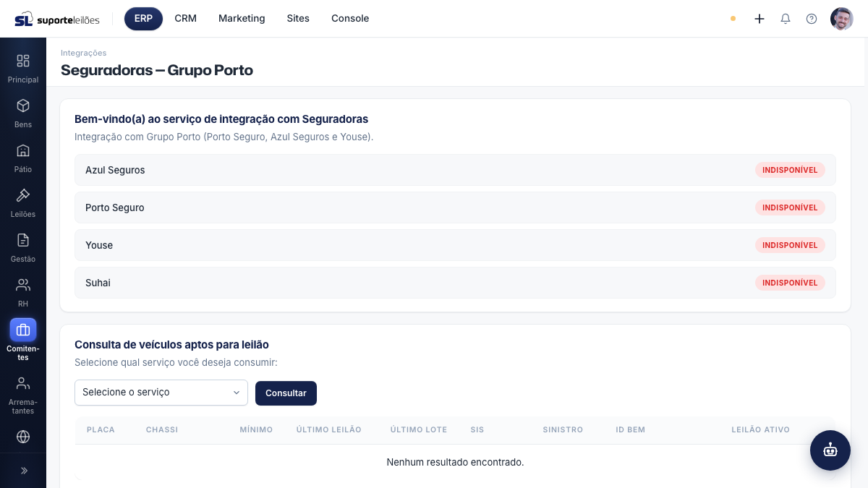Click the PLACA column header

coord(101,429)
